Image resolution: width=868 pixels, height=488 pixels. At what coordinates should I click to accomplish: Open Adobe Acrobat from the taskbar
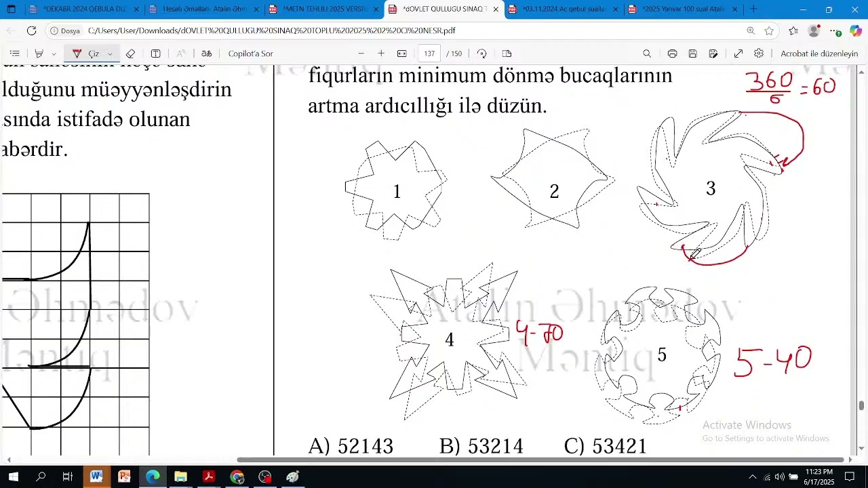coord(209,477)
